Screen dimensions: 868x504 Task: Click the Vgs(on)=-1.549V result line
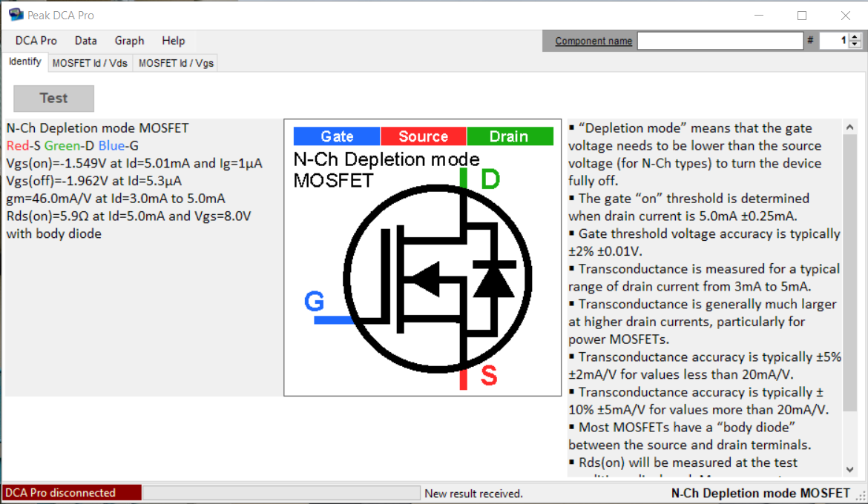tap(134, 163)
